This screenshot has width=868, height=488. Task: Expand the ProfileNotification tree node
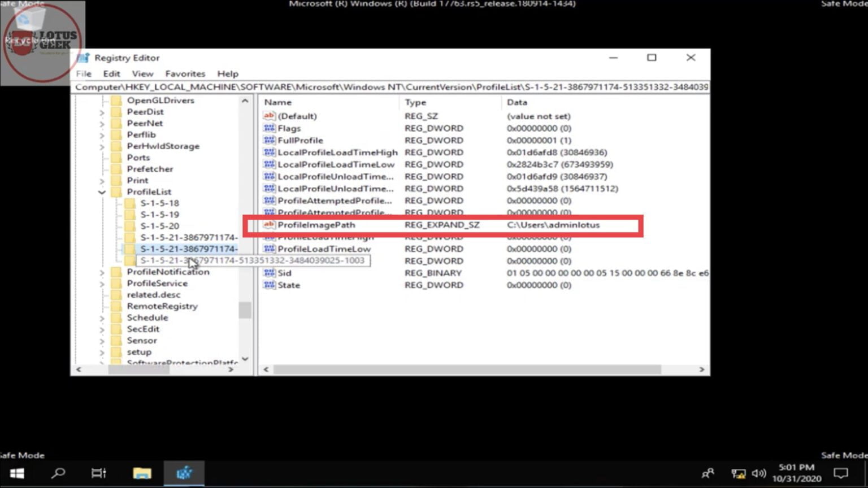[x=102, y=272]
